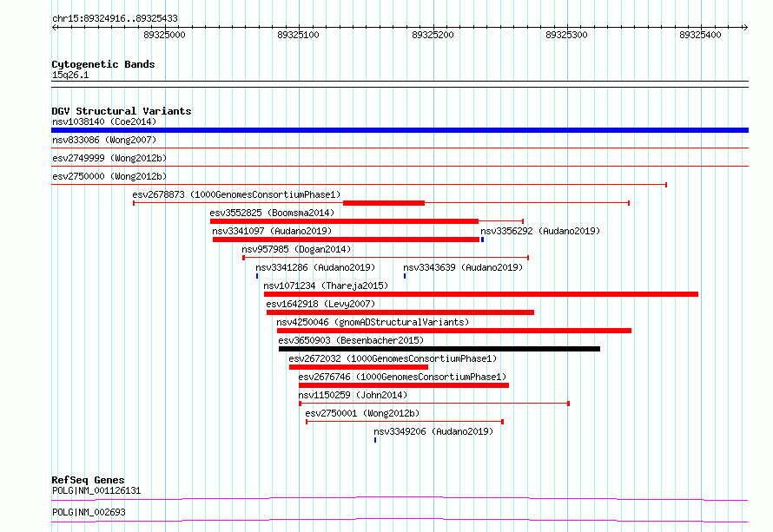Click the red esv2672032 variant bar
The width and height of the screenshot is (773, 532).
point(359,367)
